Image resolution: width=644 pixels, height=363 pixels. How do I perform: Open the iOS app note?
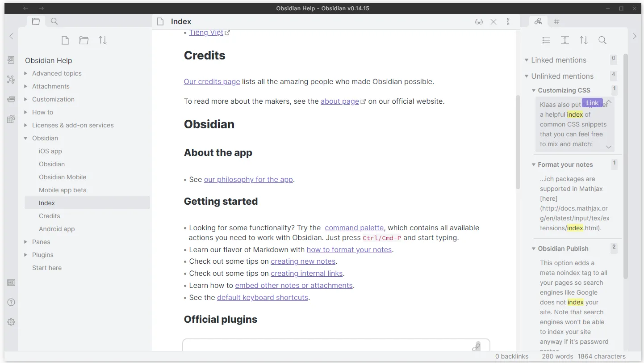pos(87,151)
